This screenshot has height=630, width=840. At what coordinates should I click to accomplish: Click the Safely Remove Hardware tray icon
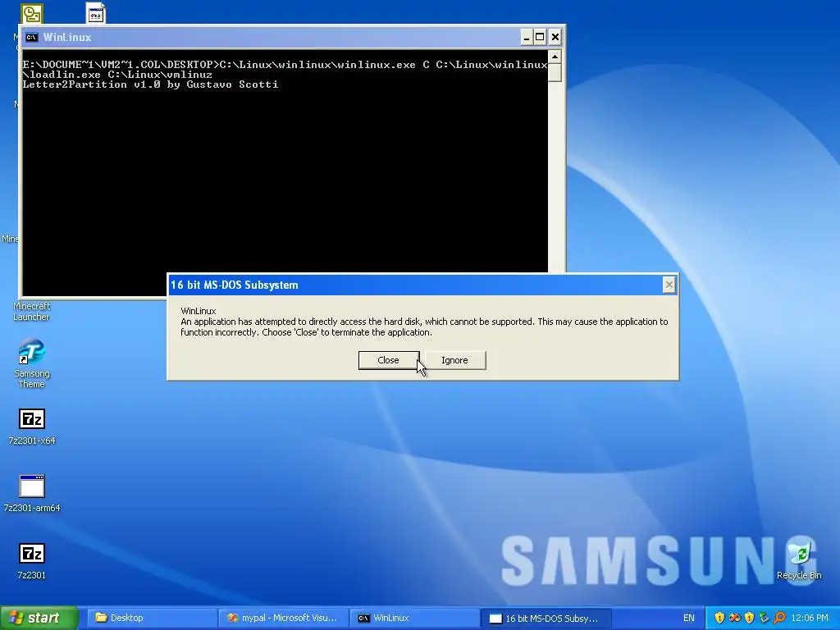pyautogui.click(x=764, y=618)
